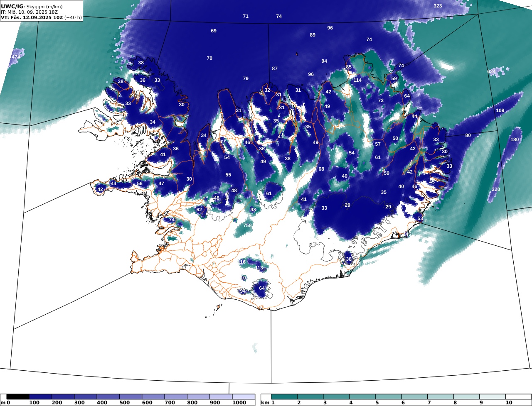Click the map value 50
Image resolution: width=532 pixels, height=406 pixels.
pos(395,138)
